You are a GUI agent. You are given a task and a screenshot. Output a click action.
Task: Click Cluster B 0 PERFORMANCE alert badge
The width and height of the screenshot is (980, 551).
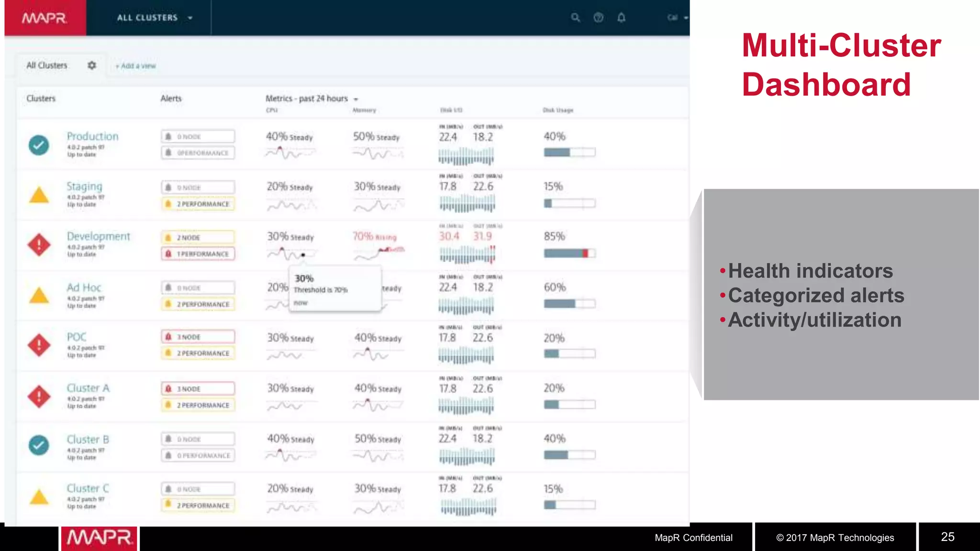pyautogui.click(x=198, y=455)
